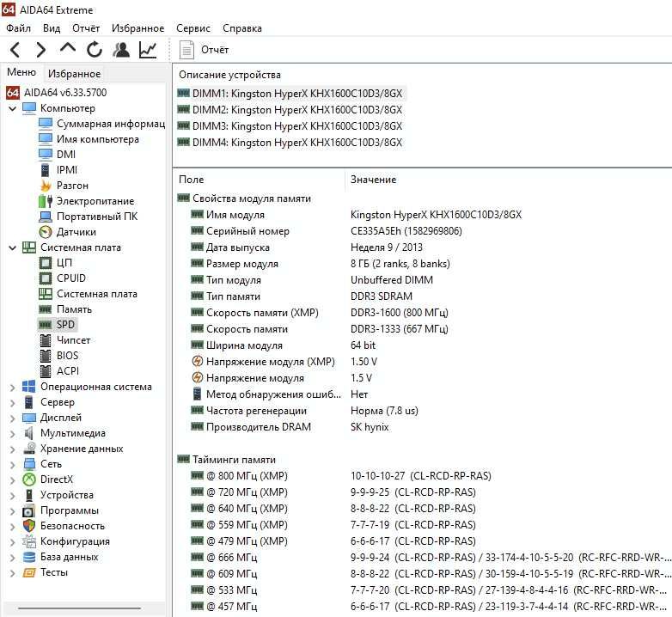672x617 pixels.
Task: Switch to the Меню tab
Action: pyautogui.click(x=21, y=72)
